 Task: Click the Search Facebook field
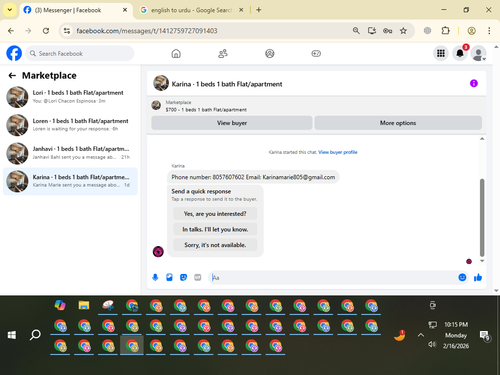pyautogui.click(x=80, y=53)
